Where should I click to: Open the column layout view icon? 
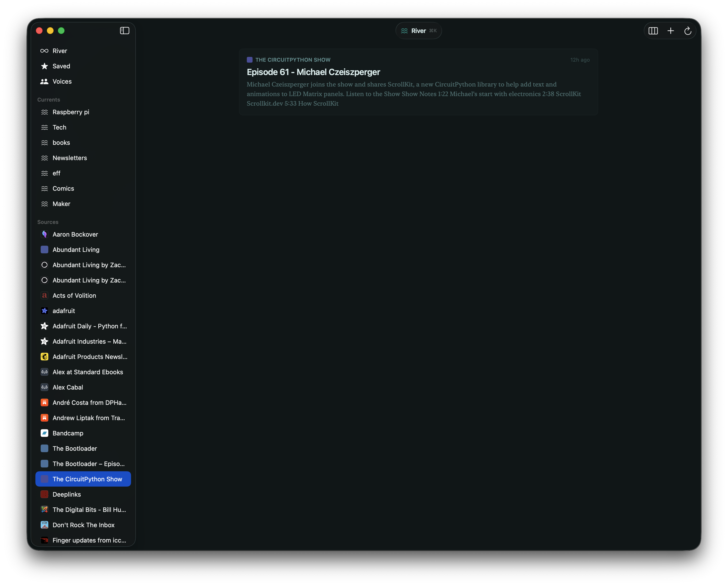coord(653,31)
